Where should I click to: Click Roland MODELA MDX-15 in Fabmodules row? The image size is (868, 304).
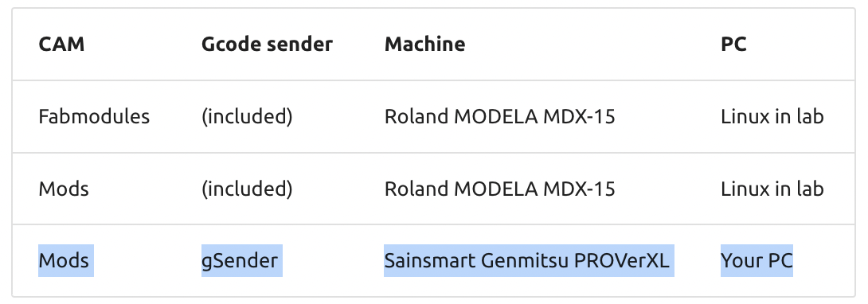(x=500, y=117)
